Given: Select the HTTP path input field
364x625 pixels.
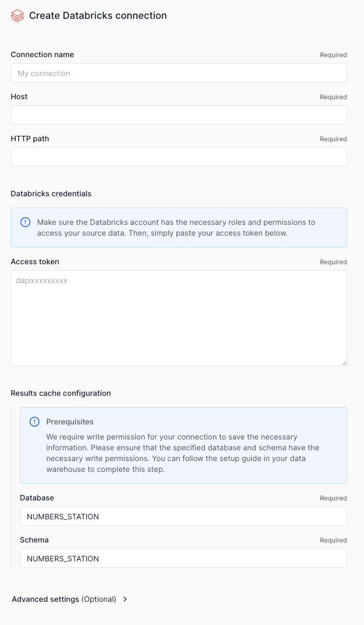Looking at the screenshot, I should [x=178, y=157].
